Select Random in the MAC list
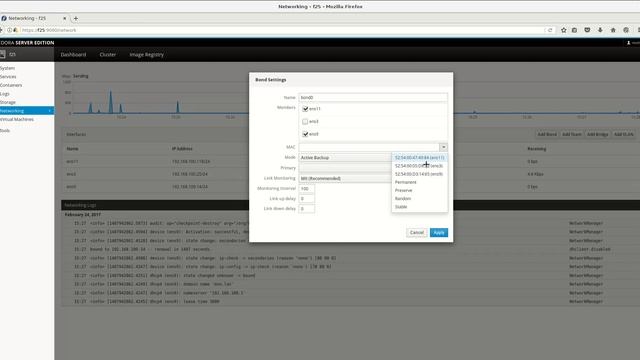 420,198
